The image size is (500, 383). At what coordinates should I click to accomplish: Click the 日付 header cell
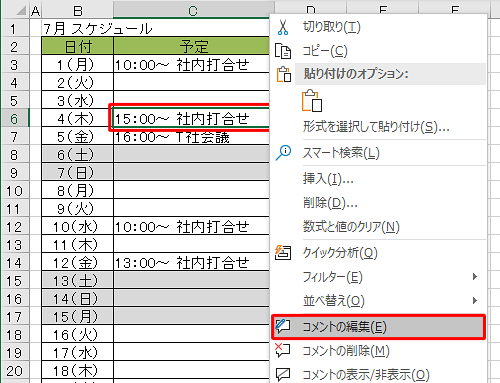click(x=78, y=46)
